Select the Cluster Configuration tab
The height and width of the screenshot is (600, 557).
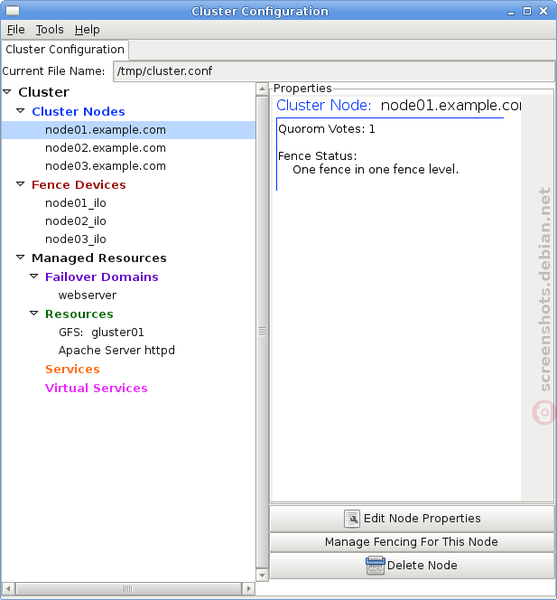65,50
